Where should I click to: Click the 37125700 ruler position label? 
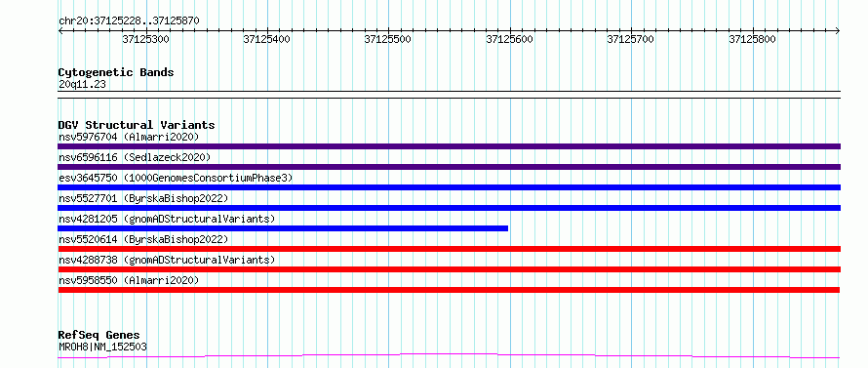[x=631, y=39]
